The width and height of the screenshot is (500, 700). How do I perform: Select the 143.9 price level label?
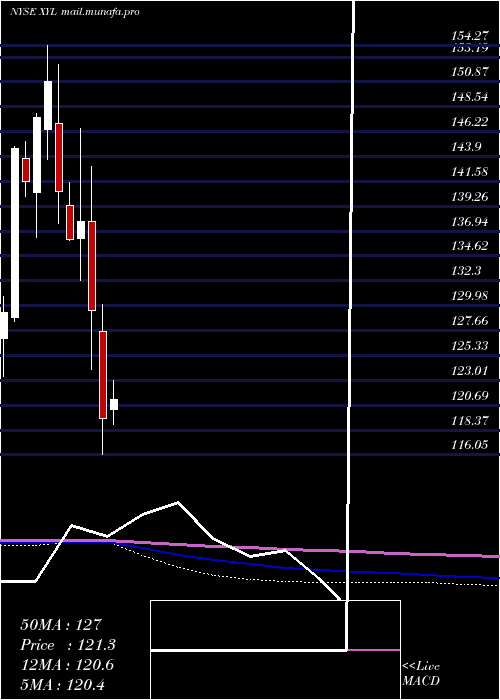pyautogui.click(x=466, y=146)
